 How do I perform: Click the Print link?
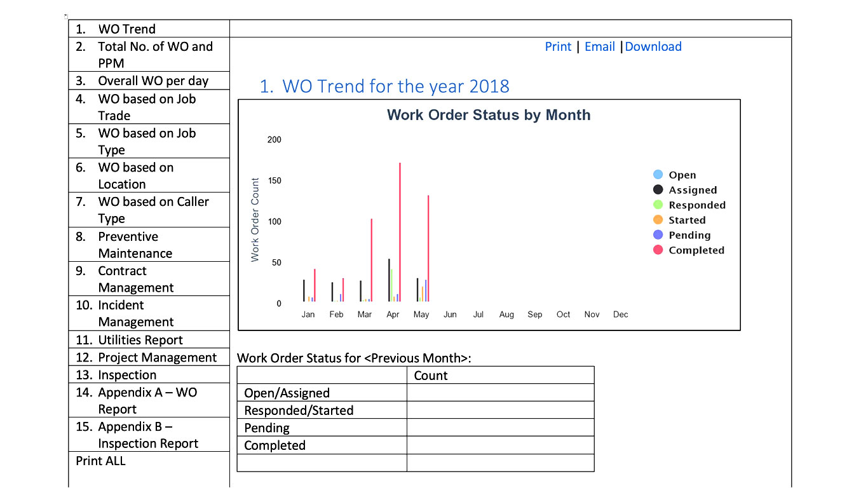(x=558, y=46)
